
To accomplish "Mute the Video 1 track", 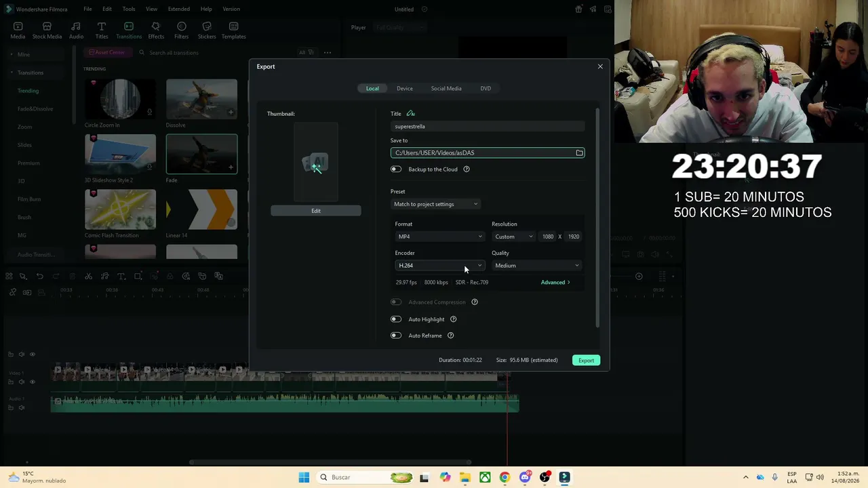I will 22,382.
